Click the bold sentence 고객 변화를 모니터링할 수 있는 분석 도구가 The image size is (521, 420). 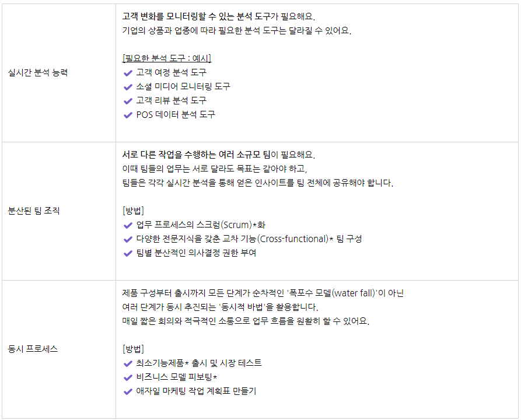point(200,16)
